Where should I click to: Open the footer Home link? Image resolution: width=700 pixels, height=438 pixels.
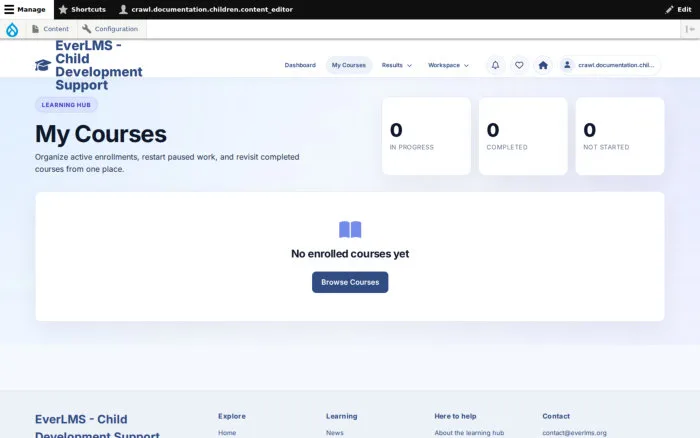(227, 433)
